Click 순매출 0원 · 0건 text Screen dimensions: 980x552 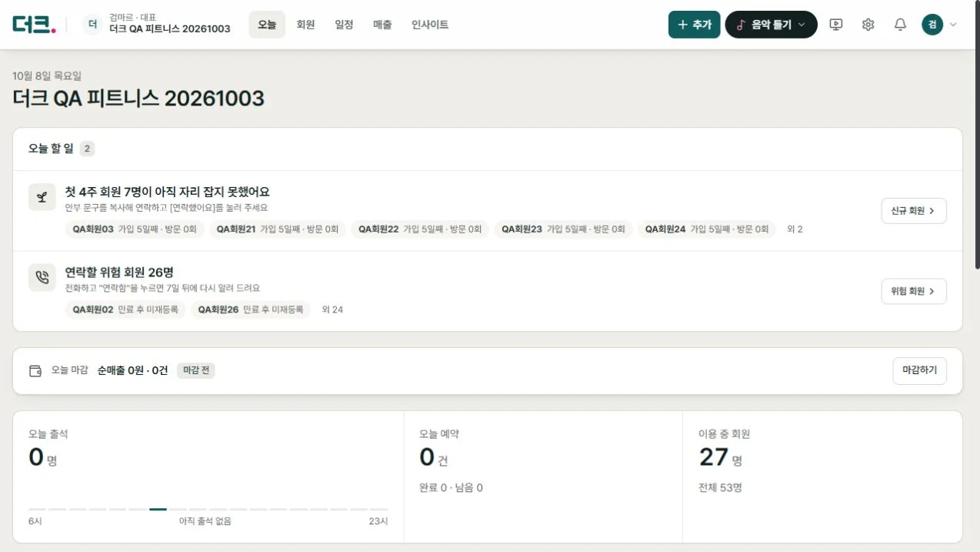pos(132,370)
